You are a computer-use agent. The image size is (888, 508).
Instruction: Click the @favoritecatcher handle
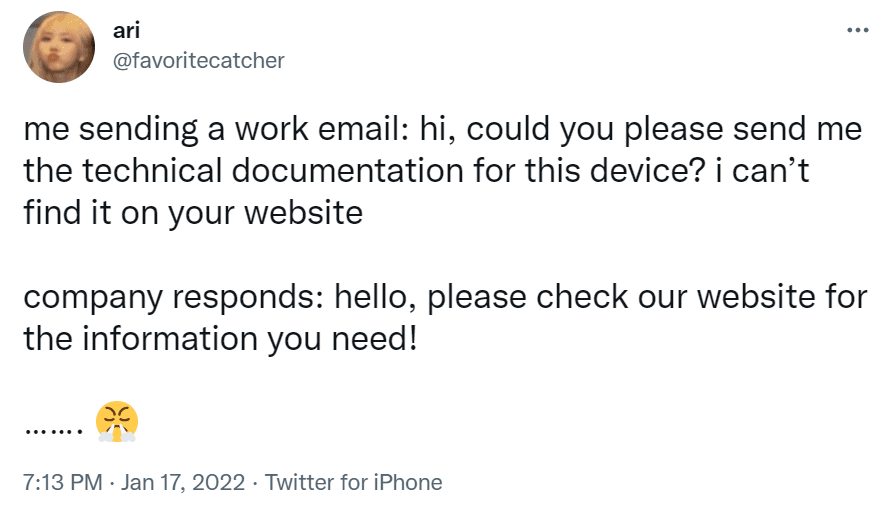click(199, 61)
